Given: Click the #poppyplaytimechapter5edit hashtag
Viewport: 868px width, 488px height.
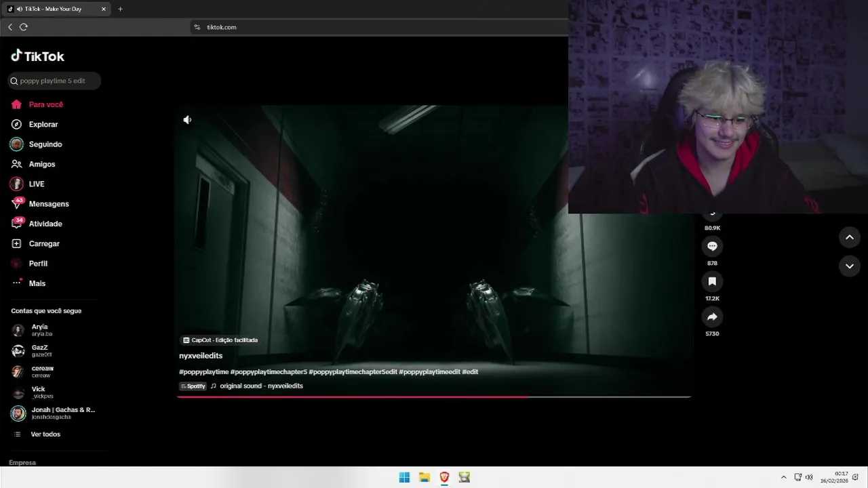Looking at the screenshot, I should (353, 372).
